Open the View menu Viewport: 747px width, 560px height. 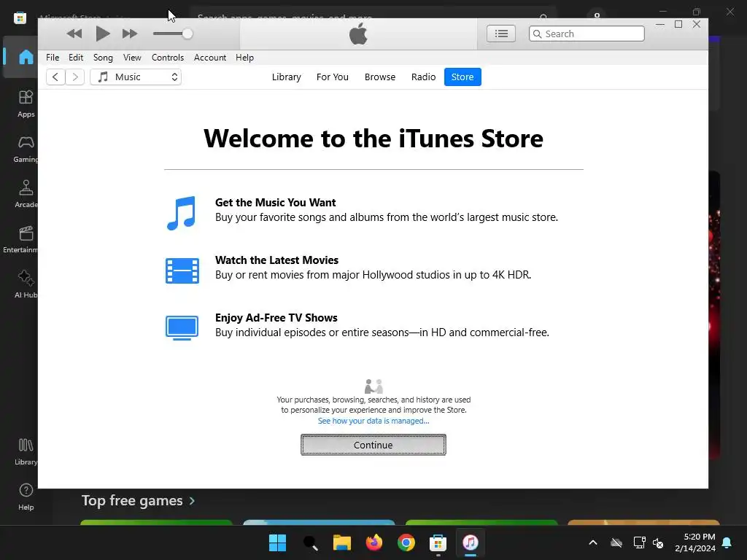132,58
